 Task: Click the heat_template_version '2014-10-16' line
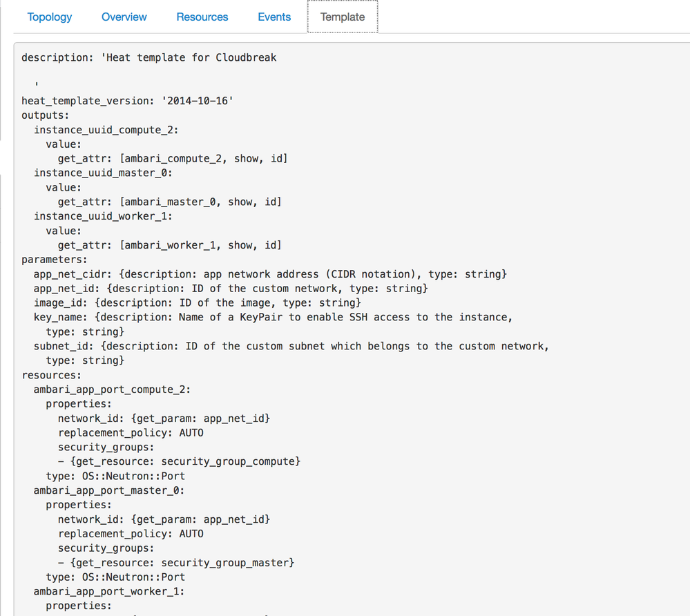tap(128, 101)
